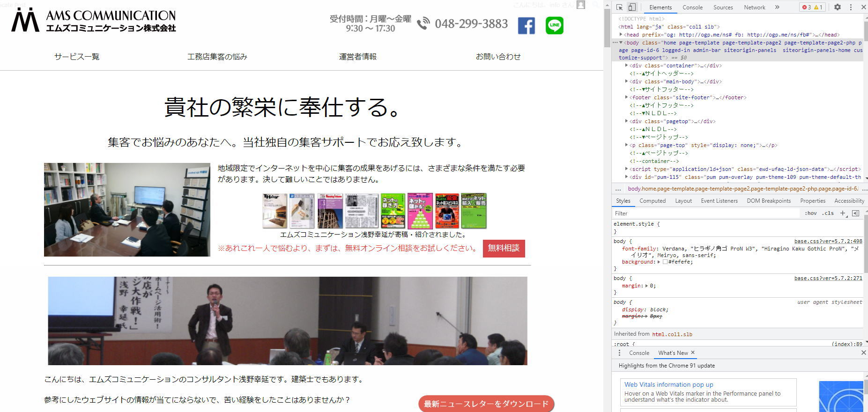
Task: Toggle the .cls class editor button
Action: tap(829, 213)
